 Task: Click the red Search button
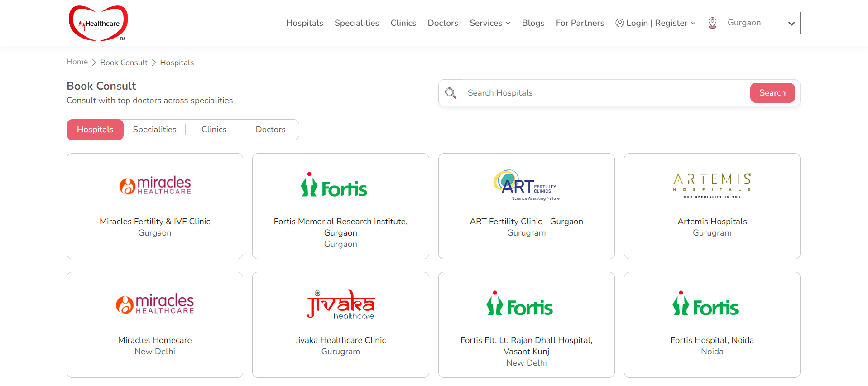click(772, 93)
